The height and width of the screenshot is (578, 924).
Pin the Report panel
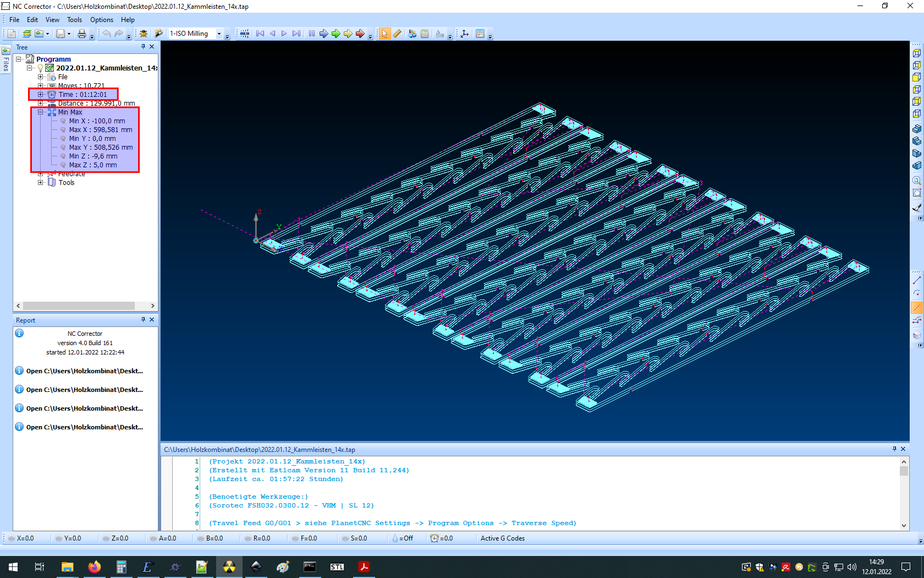[x=143, y=319]
